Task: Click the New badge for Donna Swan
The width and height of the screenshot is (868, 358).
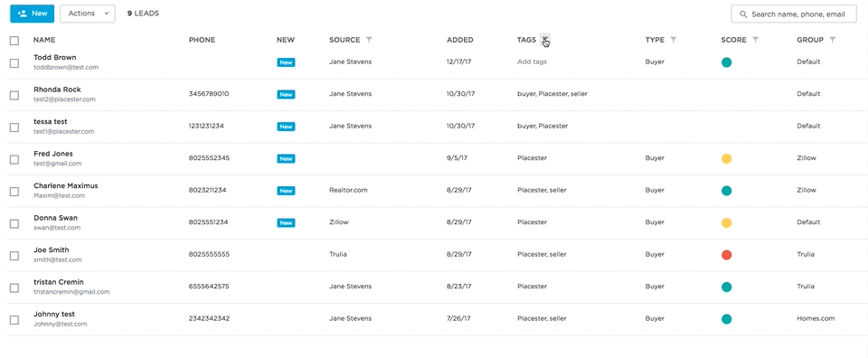Action: pyautogui.click(x=286, y=223)
